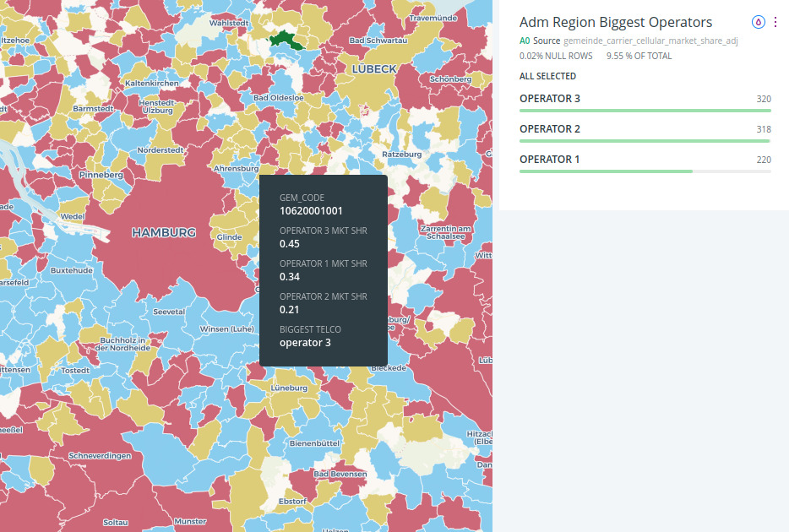Click the Buxtehude town label
The width and height of the screenshot is (789, 532).
click(72, 270)
